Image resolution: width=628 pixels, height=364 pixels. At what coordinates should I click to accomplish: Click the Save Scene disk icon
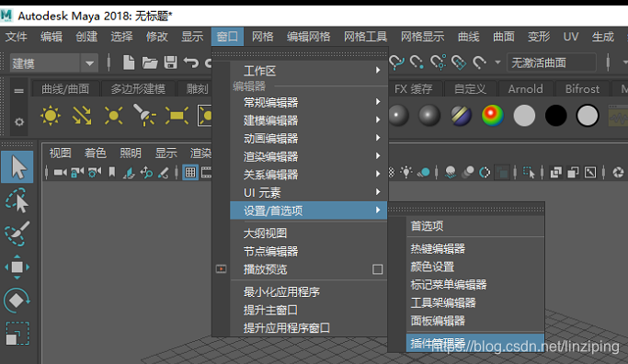coord(171,63)
